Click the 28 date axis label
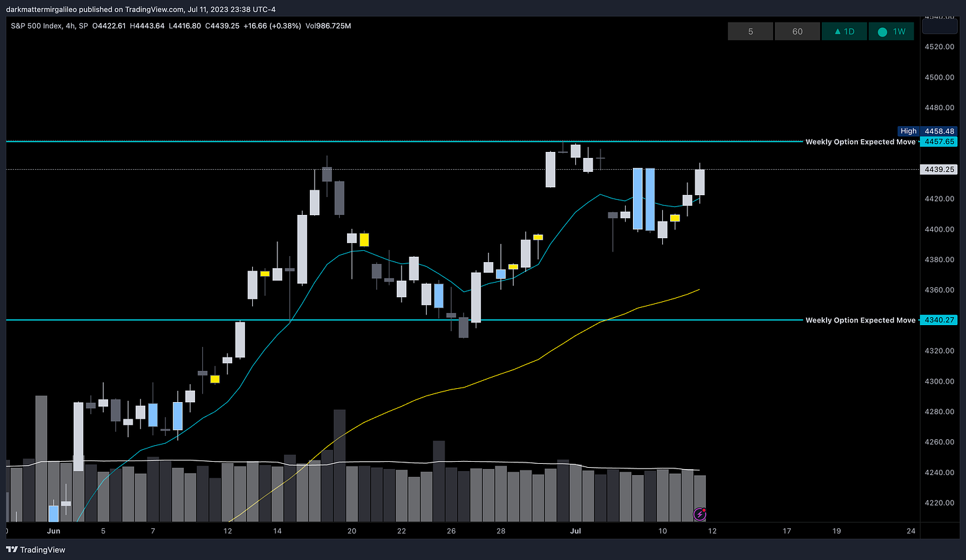The height and width of the screenshot is (560, 966). tap(501, 531)
